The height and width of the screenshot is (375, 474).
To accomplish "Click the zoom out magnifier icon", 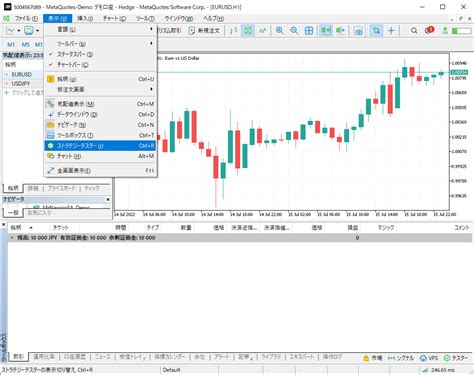I will pyautogui.click(x=294, y=31).
